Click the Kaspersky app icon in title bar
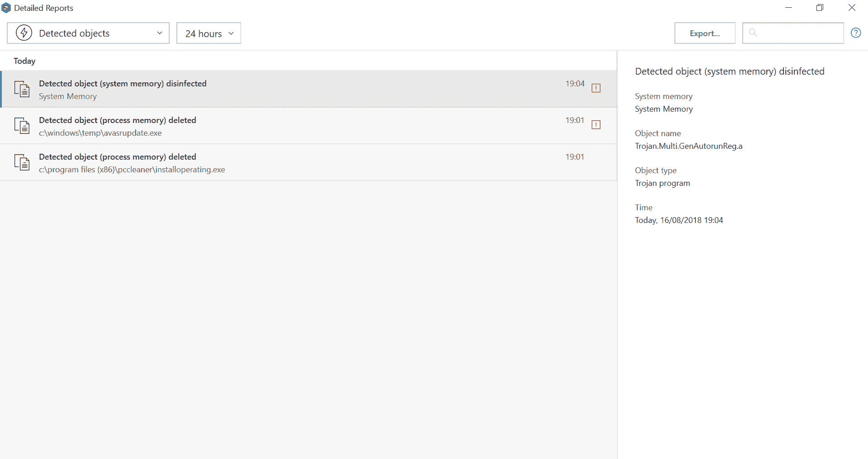Viewport: 868px width, 459px height. [x=6, y=8]
